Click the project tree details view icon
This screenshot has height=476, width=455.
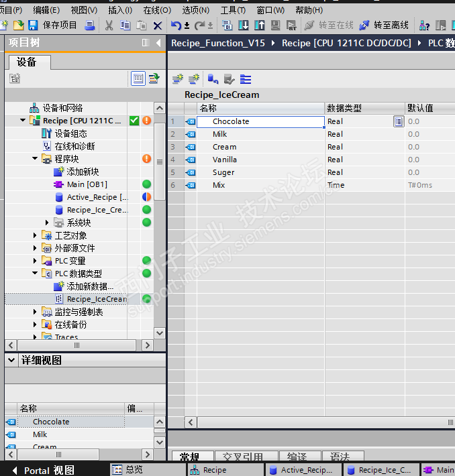point(138,78)
